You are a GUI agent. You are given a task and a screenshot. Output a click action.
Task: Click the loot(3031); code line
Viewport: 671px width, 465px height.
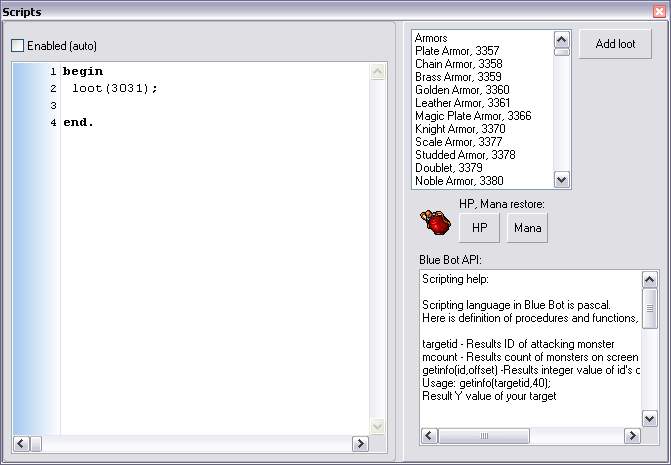pos(115,88)
